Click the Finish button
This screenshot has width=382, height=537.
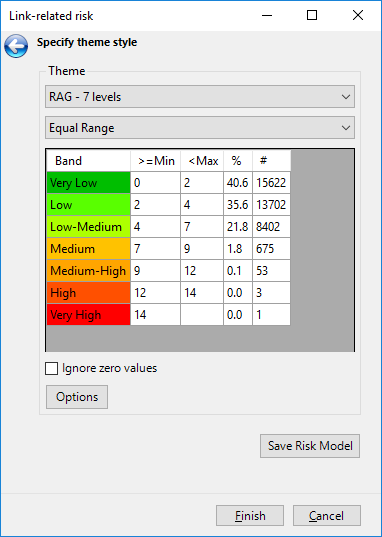(250, 515)
